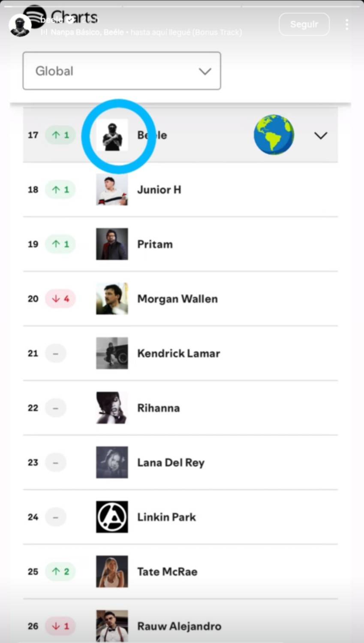Click the Pritam artist name
Viewport: 364px width, 643px height.
tap(155, 244)
